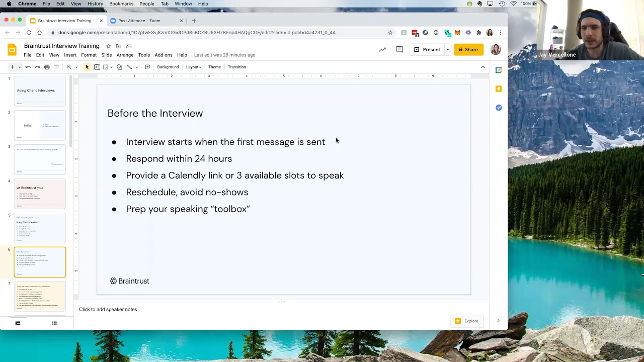Screen dimensions: 644x362
Task: Select slide 1 thumbnail Acing Client Interviews
Action: [x=40, y=90]
